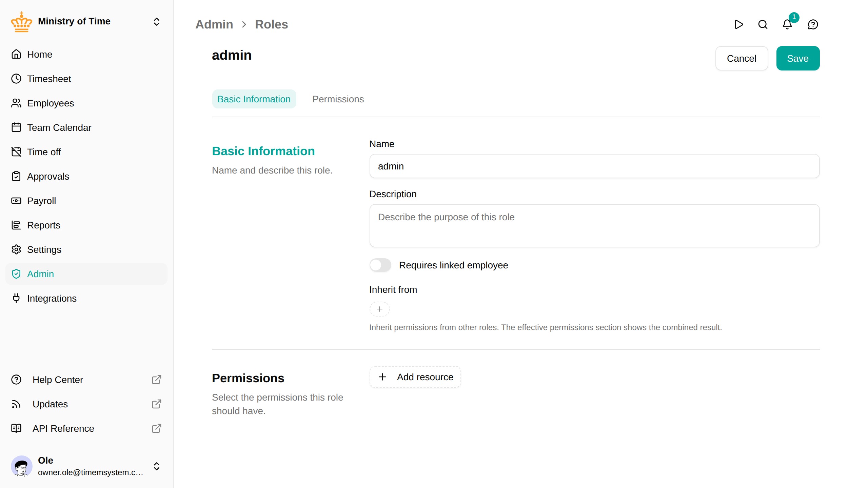Click Admin in the breadcrumb
The image size is (868, 488).
pyautogui.click(x=214, y=24)
